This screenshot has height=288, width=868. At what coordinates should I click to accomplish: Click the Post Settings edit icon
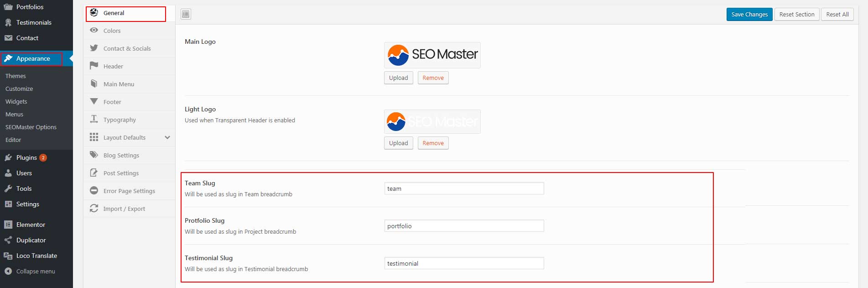[x=94, y=173]
